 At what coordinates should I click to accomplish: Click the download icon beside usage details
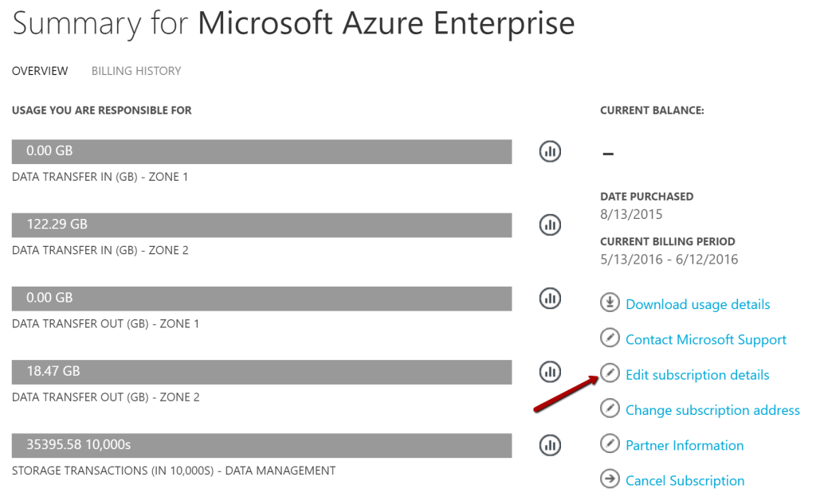[x=610, y=303]
